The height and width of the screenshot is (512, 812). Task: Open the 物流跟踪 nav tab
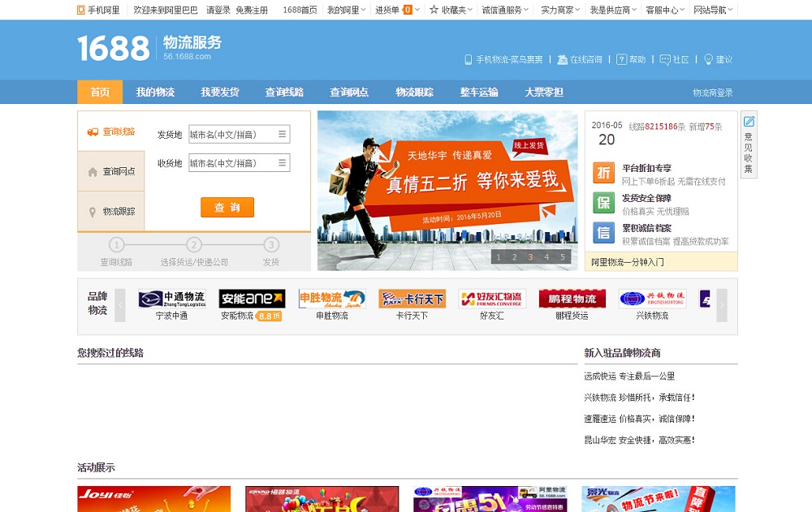(414, 93)
